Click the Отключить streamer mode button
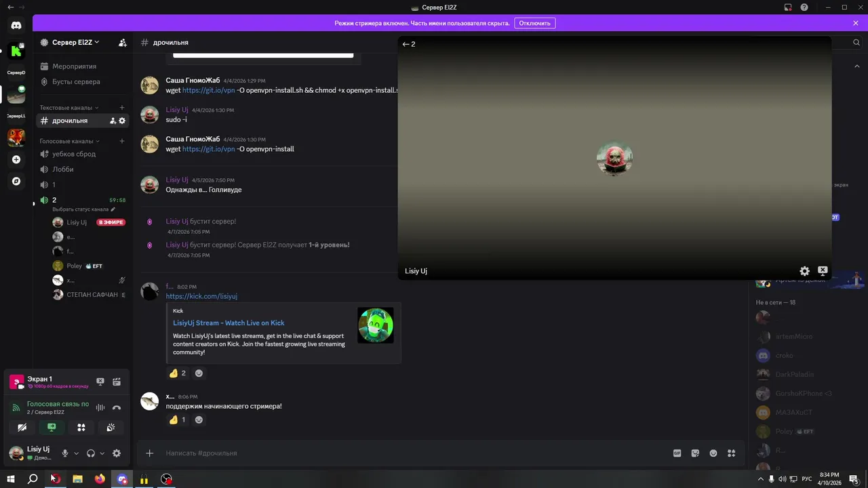The width and height of the screenshot is (868, 488). pyautogui.click(x=535, y=23)
